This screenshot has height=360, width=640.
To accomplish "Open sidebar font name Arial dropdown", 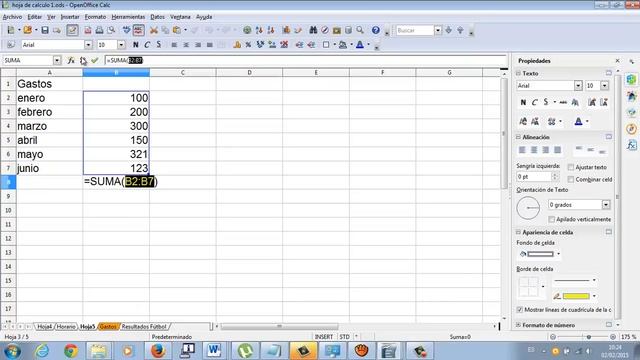I will coord(578,86).
